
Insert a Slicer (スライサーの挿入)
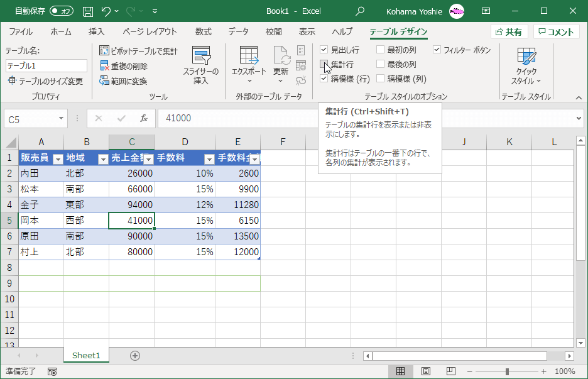tap(200, 65)
